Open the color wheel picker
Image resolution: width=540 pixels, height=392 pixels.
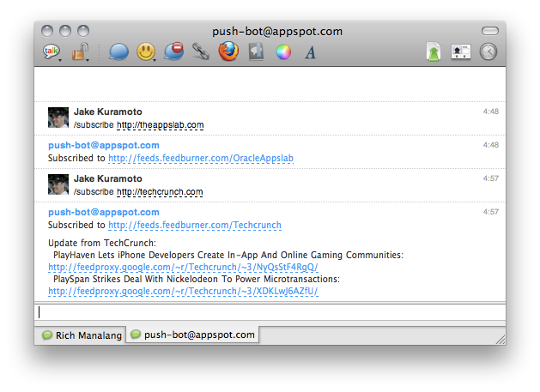[x=283, y=52]
